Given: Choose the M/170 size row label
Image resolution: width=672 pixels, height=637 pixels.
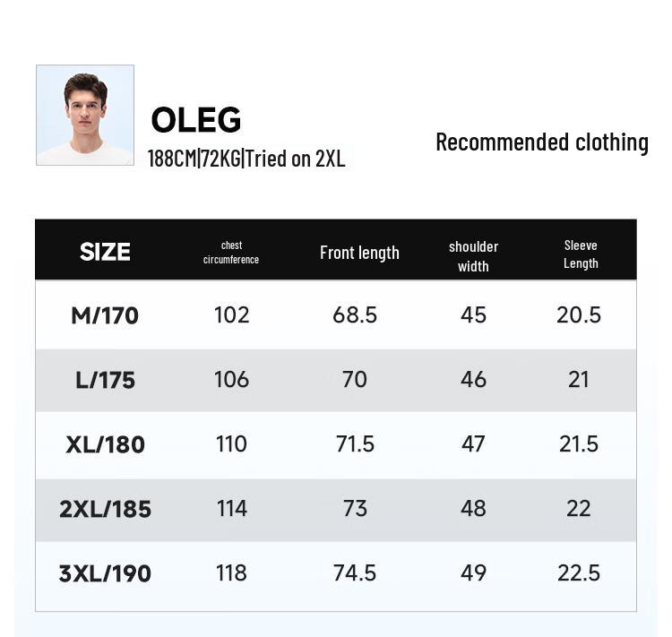Looking at the screenshot, I should [x=105, y=315].
